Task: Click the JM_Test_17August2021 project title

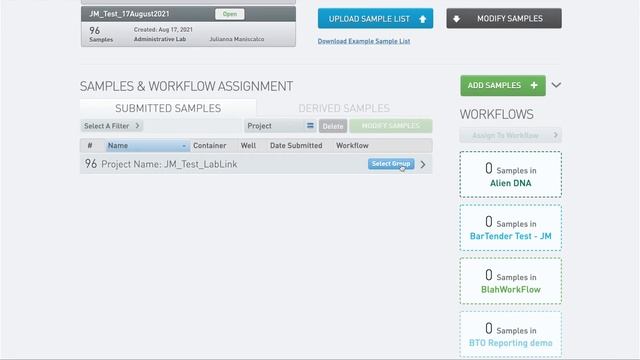Action: pos(129,14)
